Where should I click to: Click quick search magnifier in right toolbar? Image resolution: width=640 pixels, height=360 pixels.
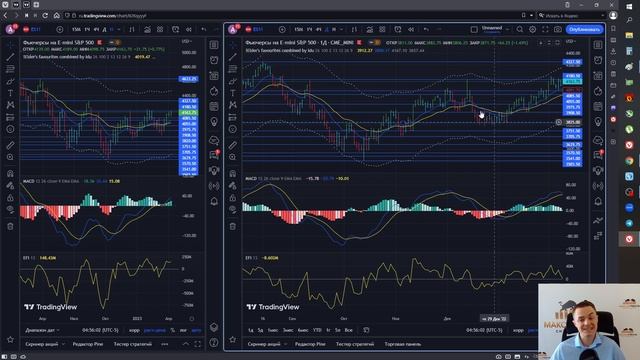[520, 29]
